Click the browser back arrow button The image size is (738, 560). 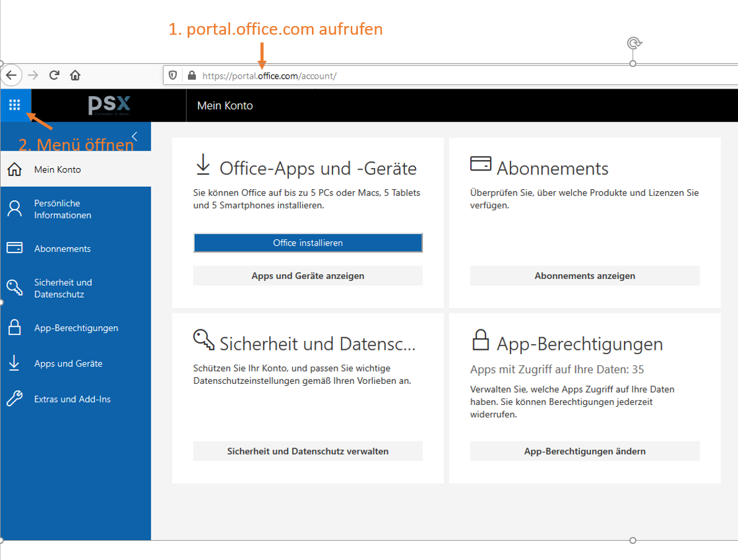(11, 75)
